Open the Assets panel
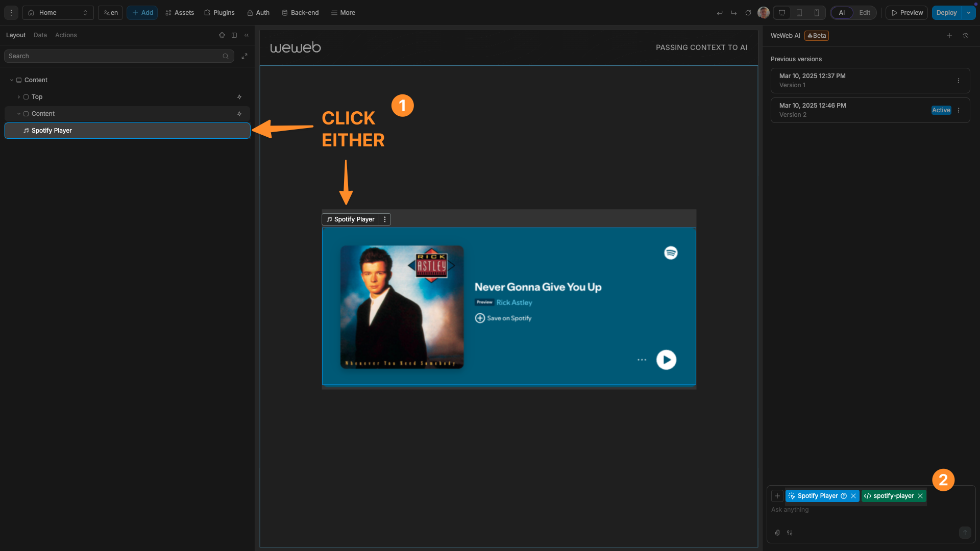The width and height of the screenshot is (980, 551). point(179,12)
